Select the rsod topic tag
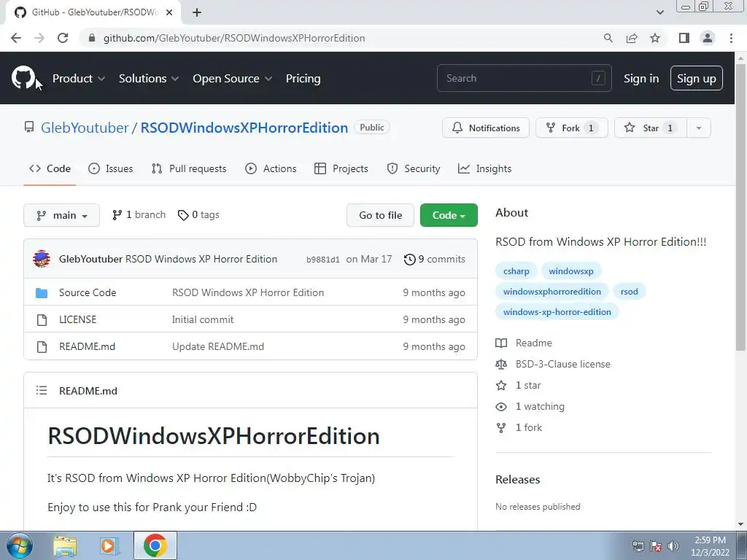The height and width of the screenshot is (560, 747). tap(629, 292)
